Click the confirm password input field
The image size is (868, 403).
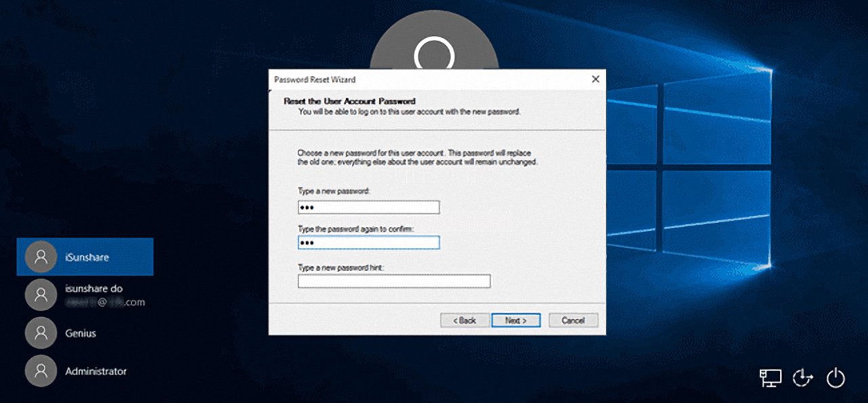tap(368, 242)
